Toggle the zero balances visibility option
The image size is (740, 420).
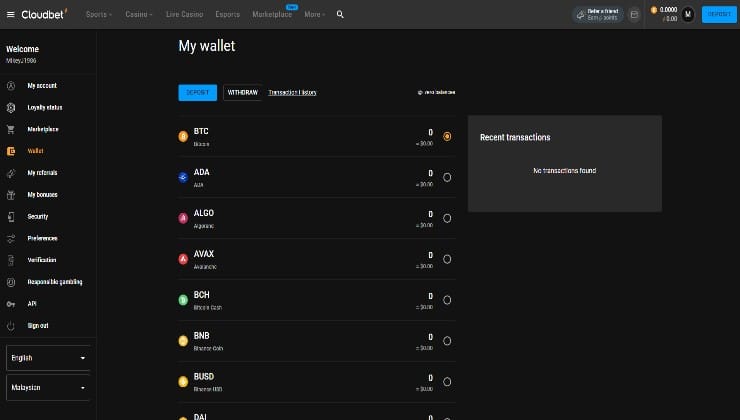click(437, 92)
